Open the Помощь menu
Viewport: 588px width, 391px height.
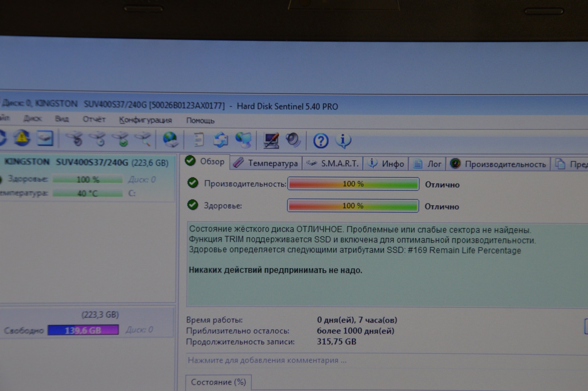click(x=200, y=121)
